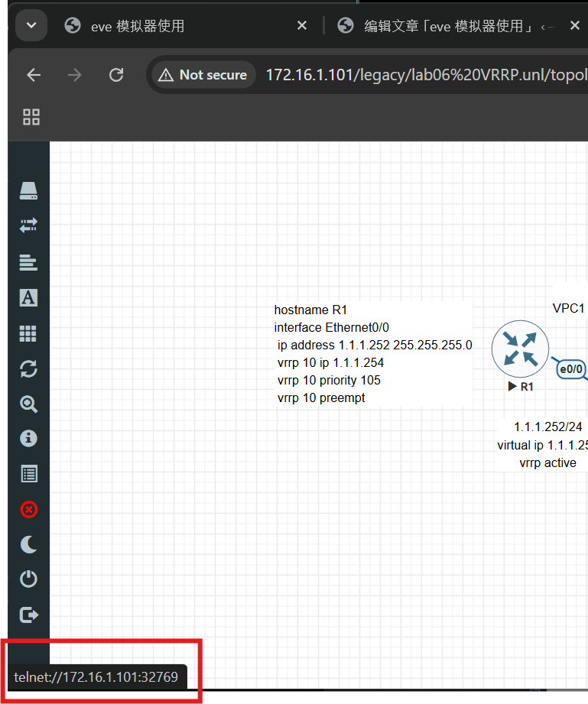Expand the browser tab search chevron

tap(31, 25)
